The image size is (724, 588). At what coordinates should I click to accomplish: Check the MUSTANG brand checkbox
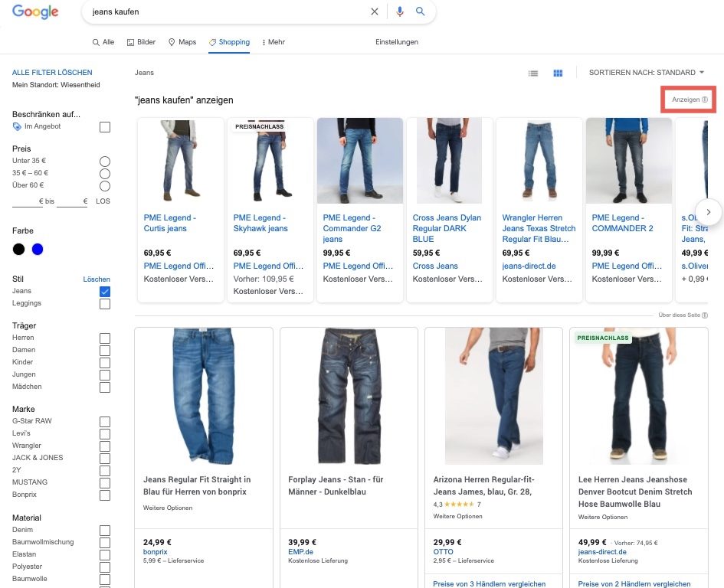point(105,483)
